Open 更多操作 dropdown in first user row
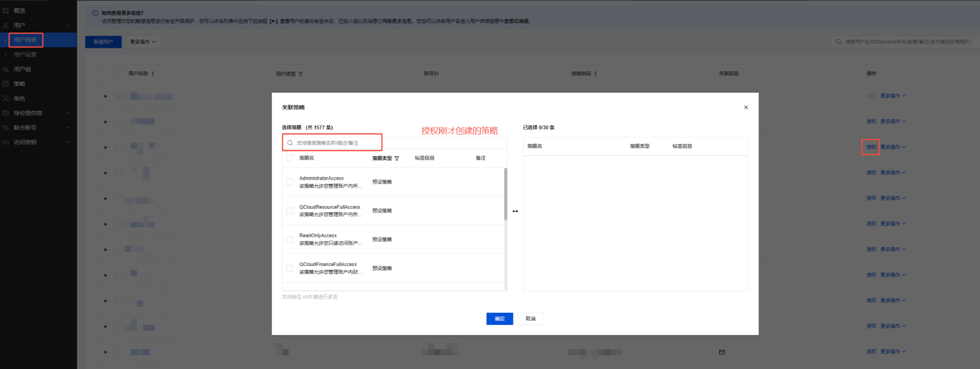This screenshot has height=369, width=980. coord(893,96)
